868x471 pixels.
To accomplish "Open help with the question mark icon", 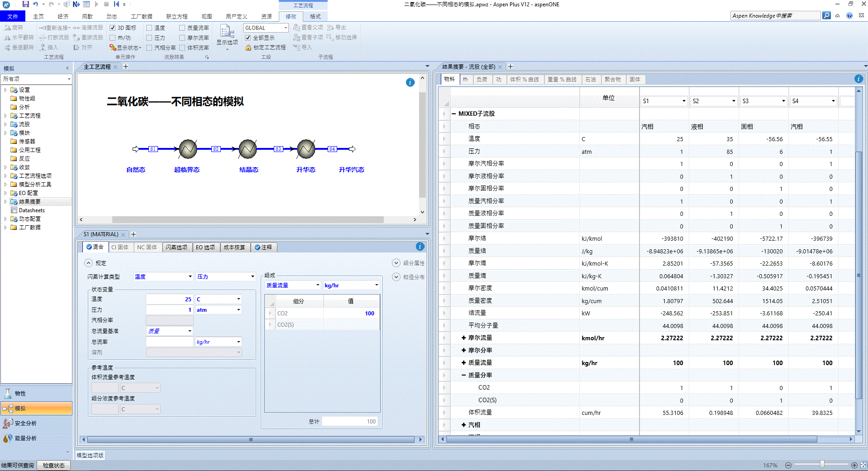I will 849,15.
